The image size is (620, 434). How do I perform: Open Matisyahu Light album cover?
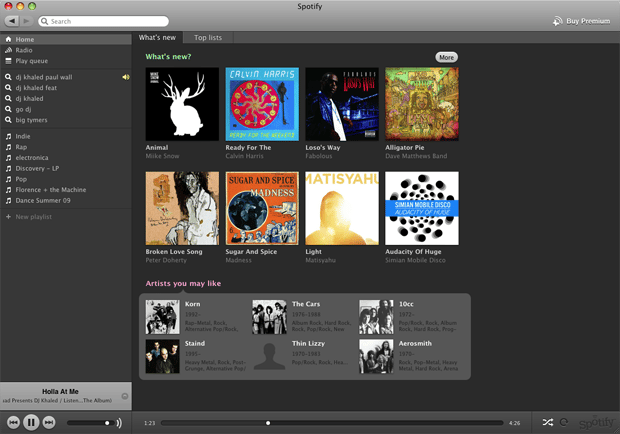pos(342,208)
